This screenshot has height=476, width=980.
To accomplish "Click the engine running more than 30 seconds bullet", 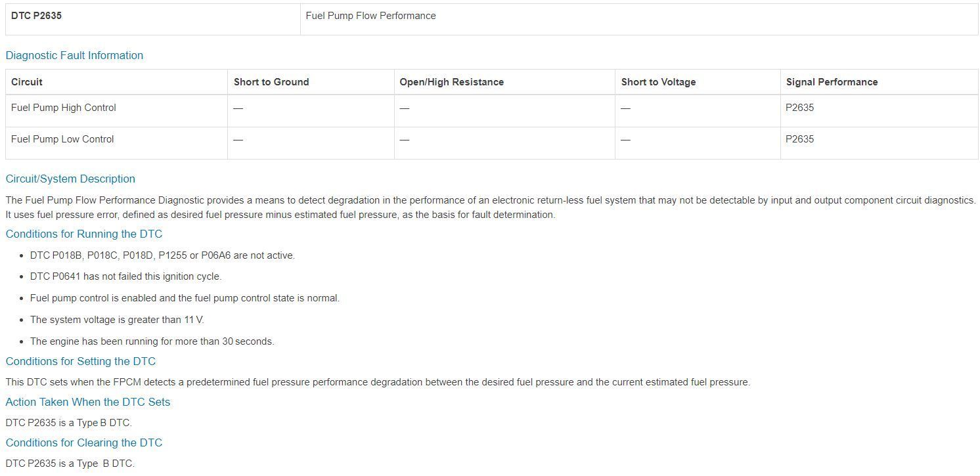I will pos(152,341).
